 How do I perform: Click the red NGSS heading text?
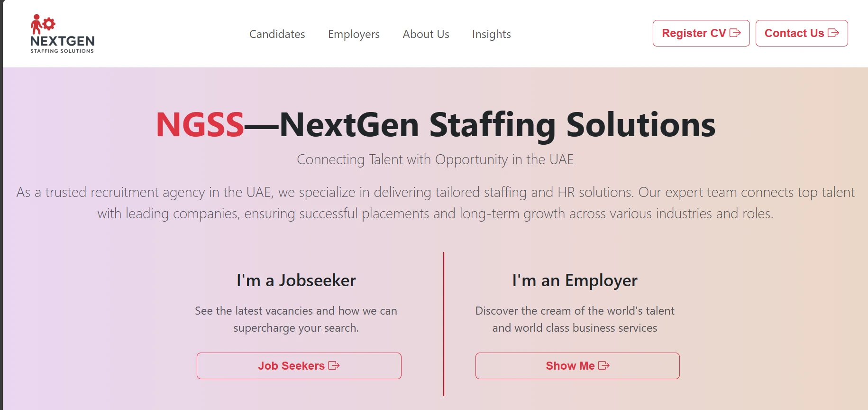(x=200, y=125)
